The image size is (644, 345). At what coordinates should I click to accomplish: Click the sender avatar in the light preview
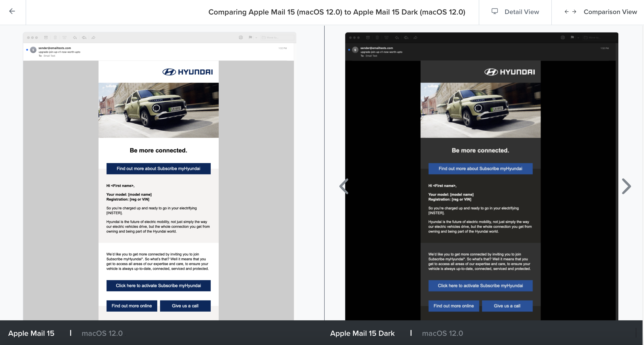33,50
